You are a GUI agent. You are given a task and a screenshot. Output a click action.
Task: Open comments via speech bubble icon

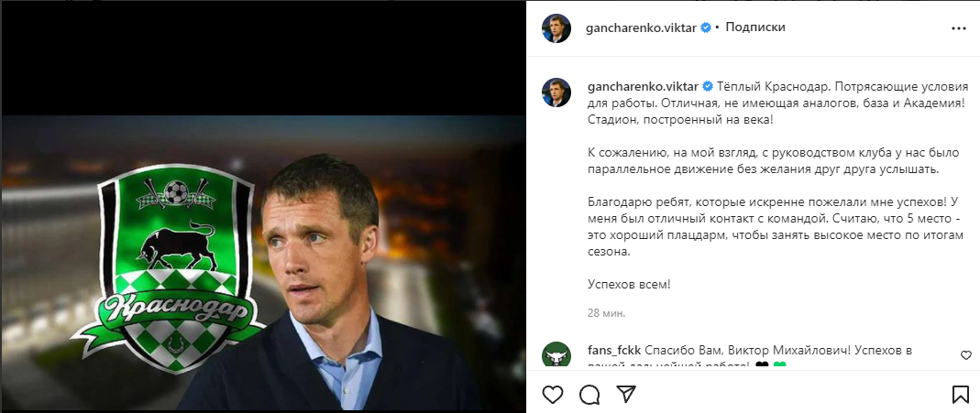coord(589,394)
